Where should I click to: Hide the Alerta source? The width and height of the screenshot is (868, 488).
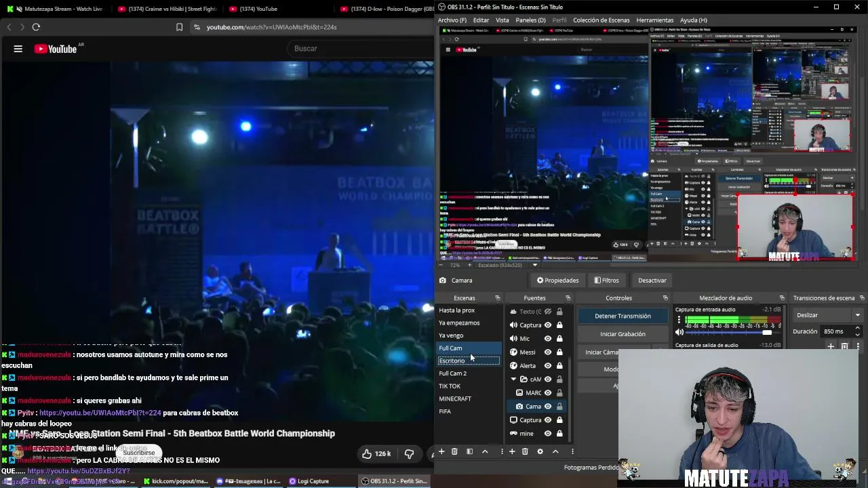[x=548, y=365]
